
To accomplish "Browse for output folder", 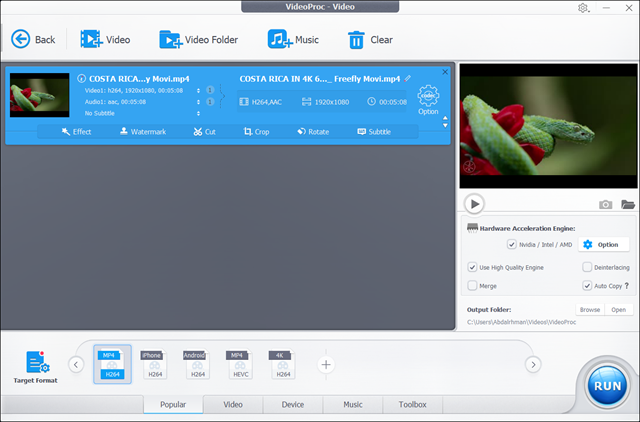I will pos(590,310).
